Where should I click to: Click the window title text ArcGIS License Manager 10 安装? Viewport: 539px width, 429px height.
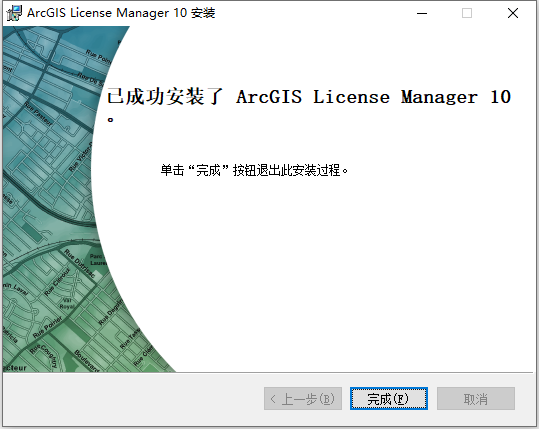121,13
